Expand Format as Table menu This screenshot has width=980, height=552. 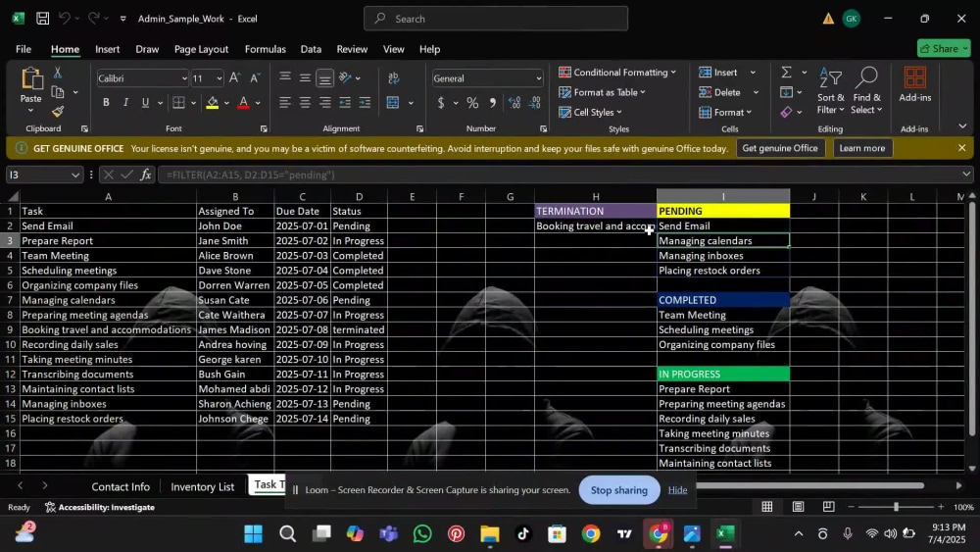coord(602,92)
